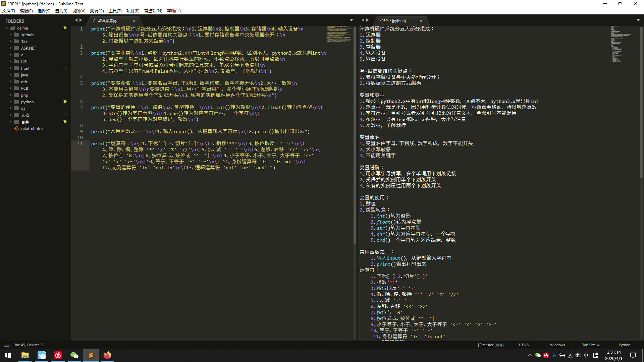644x362 pixels.
Task: Close the *REPL* [python] tab
Action: pos(421,21)
